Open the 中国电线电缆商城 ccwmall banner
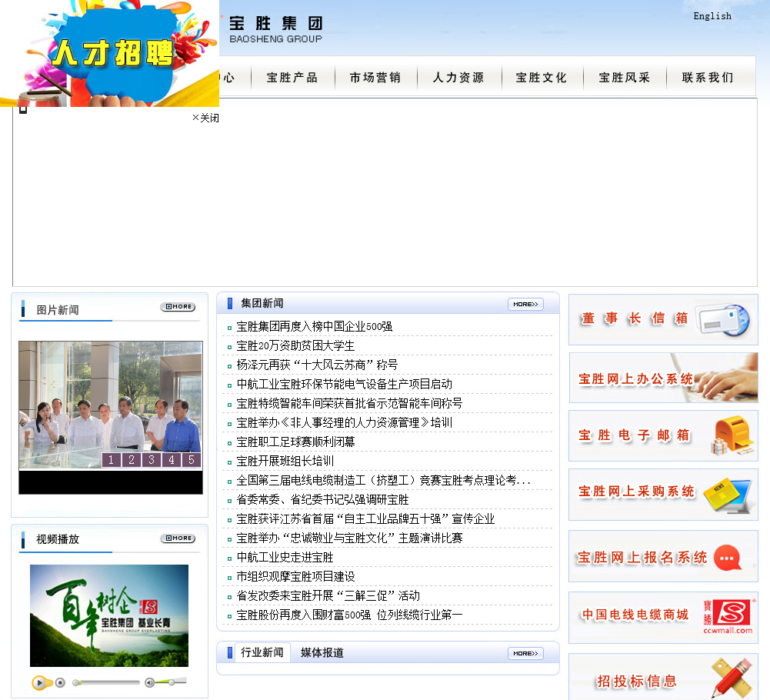This screenshot has height=700, width=770. click(663, 618)
